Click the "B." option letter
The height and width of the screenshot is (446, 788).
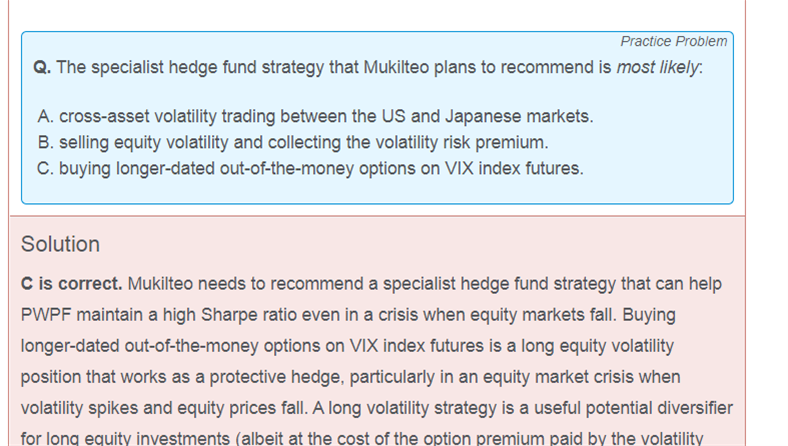(45, 142)
